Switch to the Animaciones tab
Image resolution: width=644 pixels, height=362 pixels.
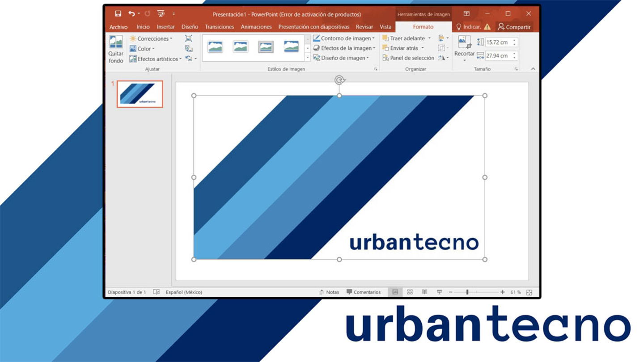(x=256, y=27)
